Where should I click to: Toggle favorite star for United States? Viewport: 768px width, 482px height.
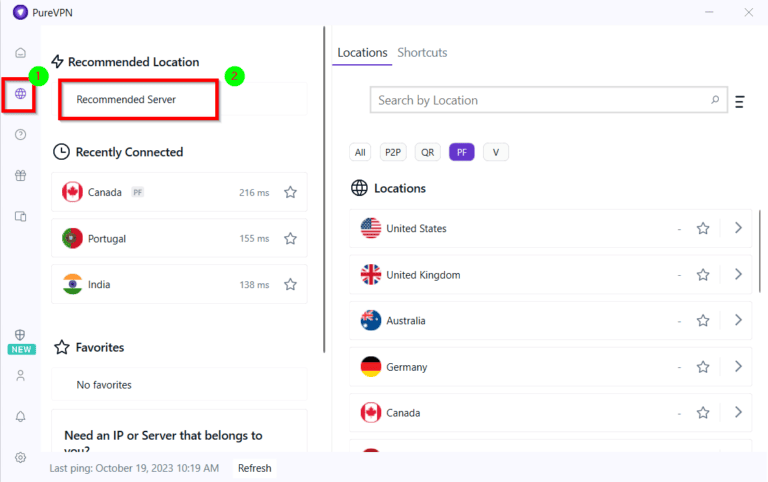703,228
